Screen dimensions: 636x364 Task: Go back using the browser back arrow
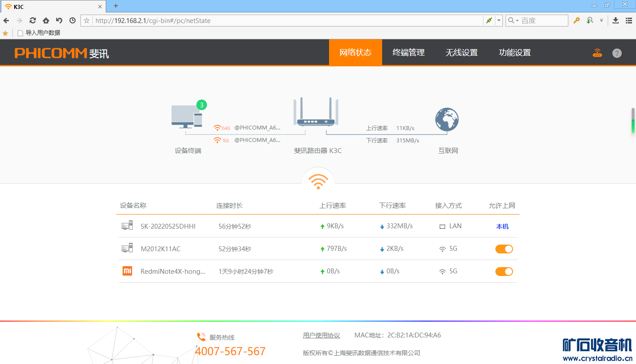(x=6, y=20)
